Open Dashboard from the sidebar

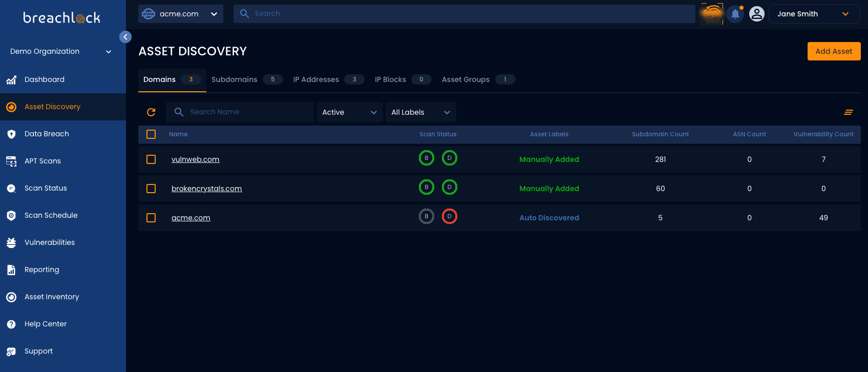(x=63, y=79)
